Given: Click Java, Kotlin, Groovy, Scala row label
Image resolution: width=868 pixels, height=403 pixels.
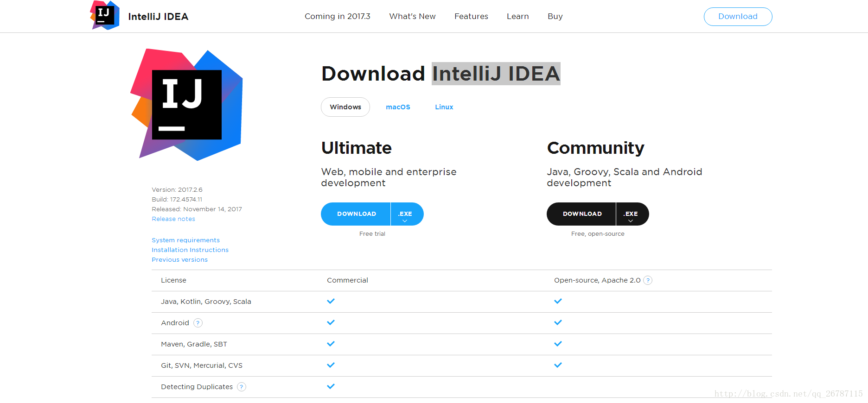Looking at the screenshot, I should [x=206, y=302].
